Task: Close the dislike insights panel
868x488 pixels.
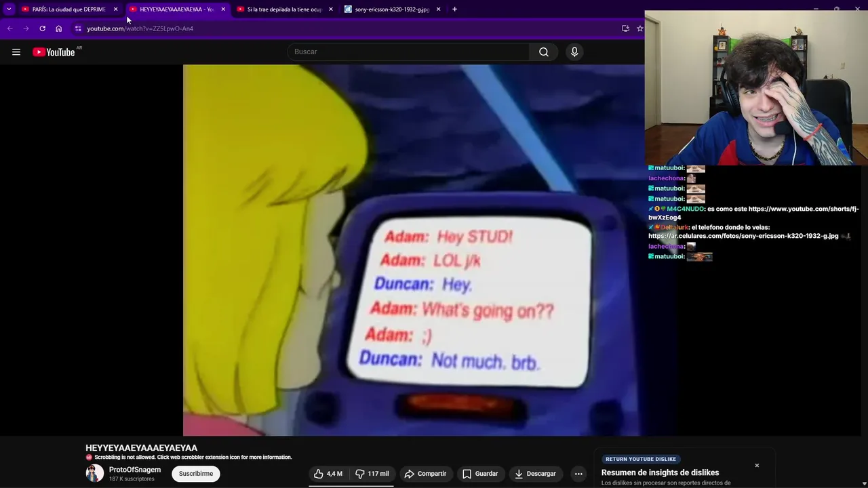Action: tap(757, 466)
